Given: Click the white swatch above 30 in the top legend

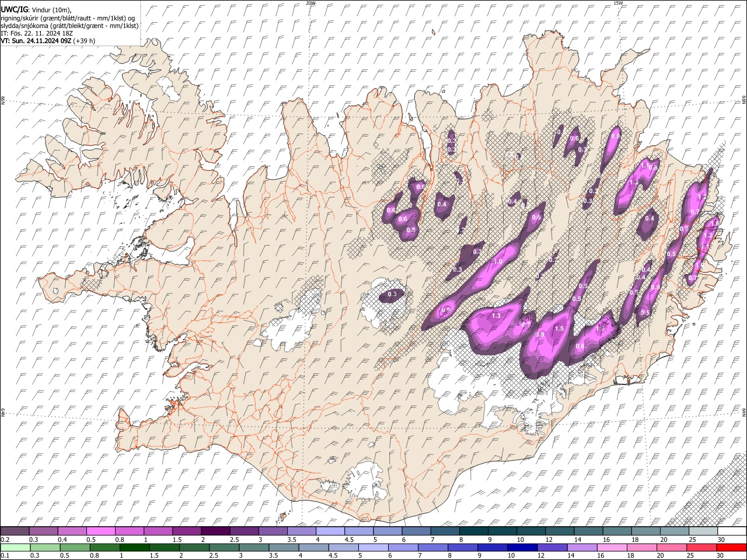Looking at the screenshot, I should tap(731, 531).
